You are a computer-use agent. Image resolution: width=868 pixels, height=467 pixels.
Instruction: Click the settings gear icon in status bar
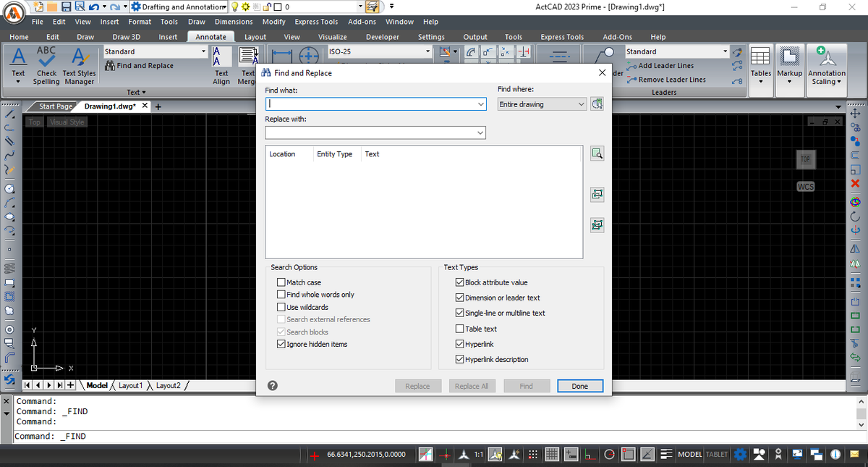[740, 454]
